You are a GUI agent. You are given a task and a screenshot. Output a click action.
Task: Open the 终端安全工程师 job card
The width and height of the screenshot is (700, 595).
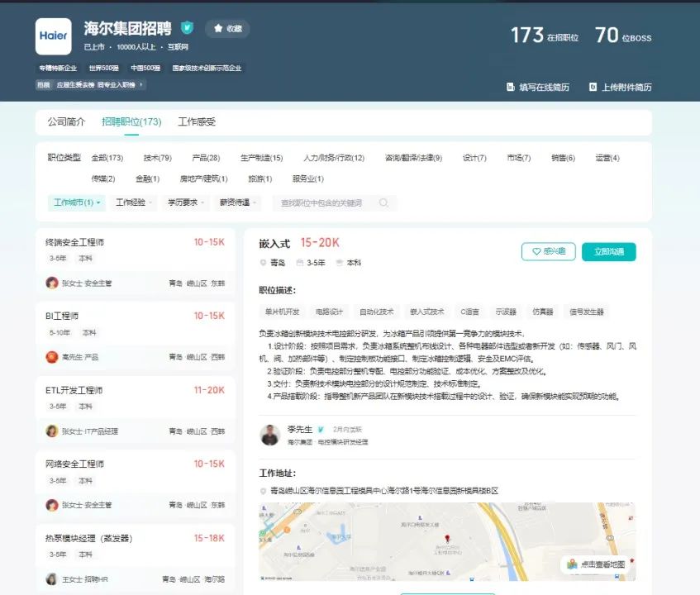pos(135,262)
